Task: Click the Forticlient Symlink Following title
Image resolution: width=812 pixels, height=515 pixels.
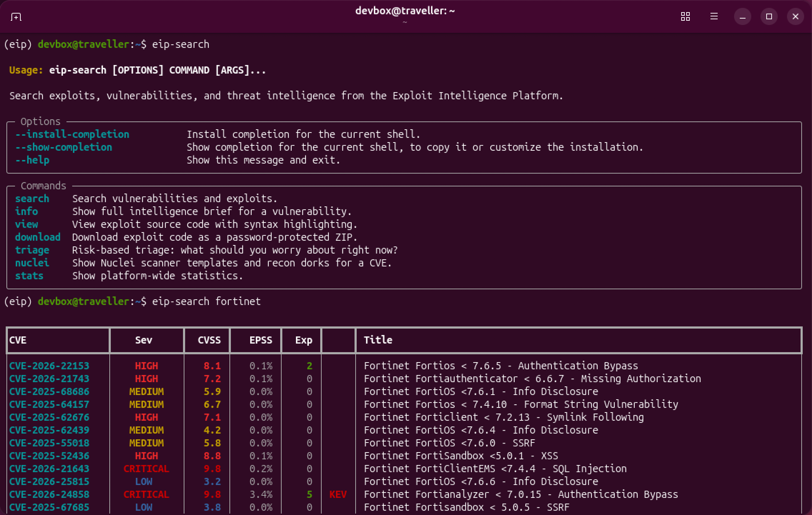Action: (504, 417)
